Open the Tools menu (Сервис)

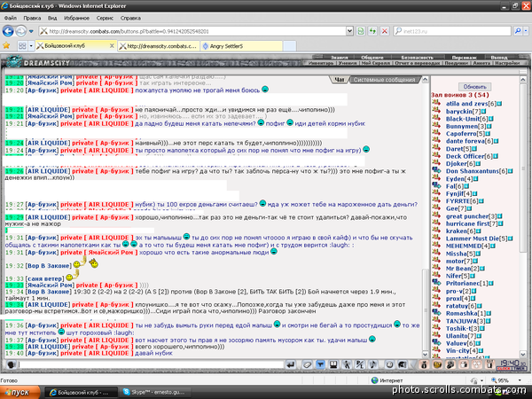tap(105, 18)
